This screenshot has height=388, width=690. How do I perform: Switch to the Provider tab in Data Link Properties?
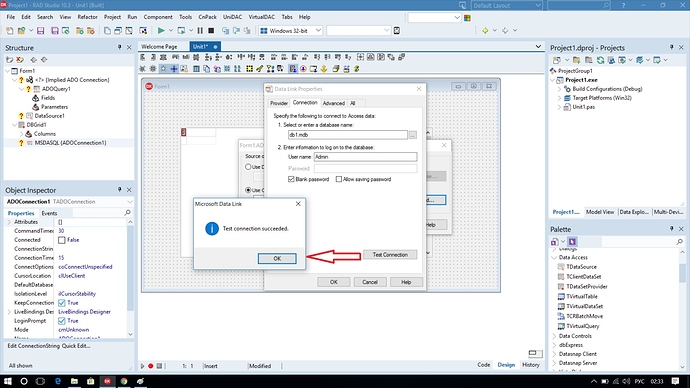pyautogui.click(x=279, y=103)
